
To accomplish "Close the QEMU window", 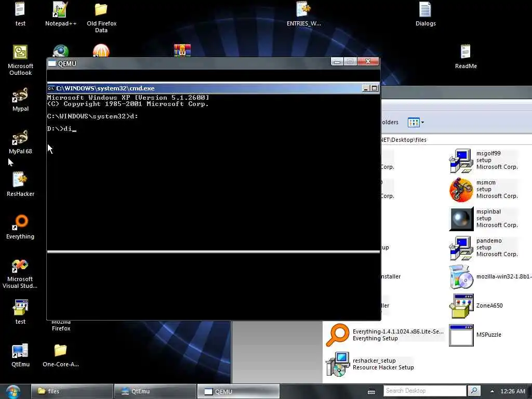I will (368, 61).
